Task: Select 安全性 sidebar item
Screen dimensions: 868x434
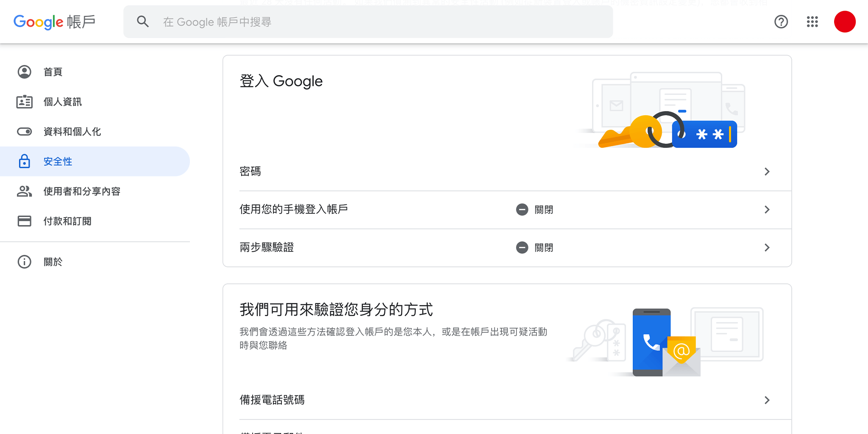Action: pyautogui.click(x=95, y=161)
